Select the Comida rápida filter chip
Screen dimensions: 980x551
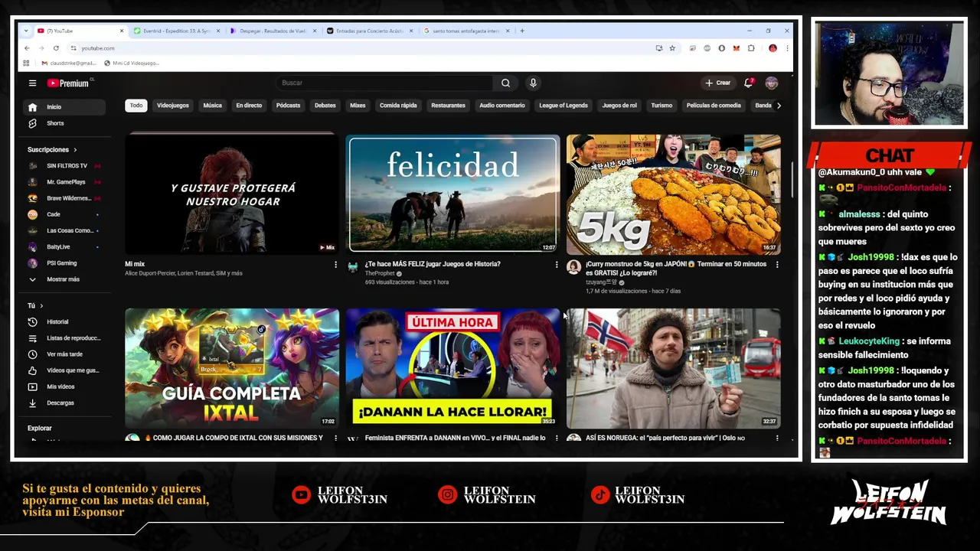(x=398, y=106)
